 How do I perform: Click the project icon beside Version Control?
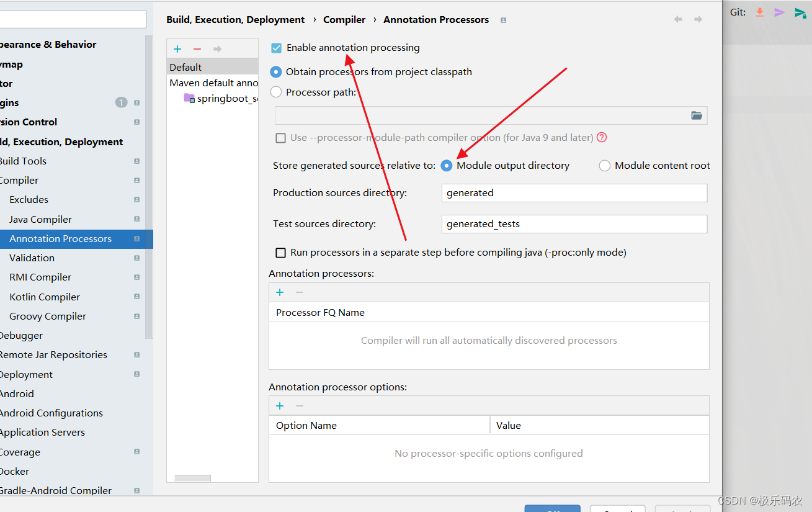click(x=136, y=122)
